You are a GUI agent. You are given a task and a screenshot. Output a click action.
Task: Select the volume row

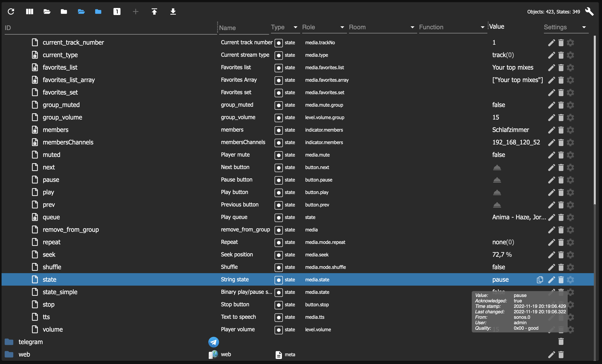[x=297, y=329]
